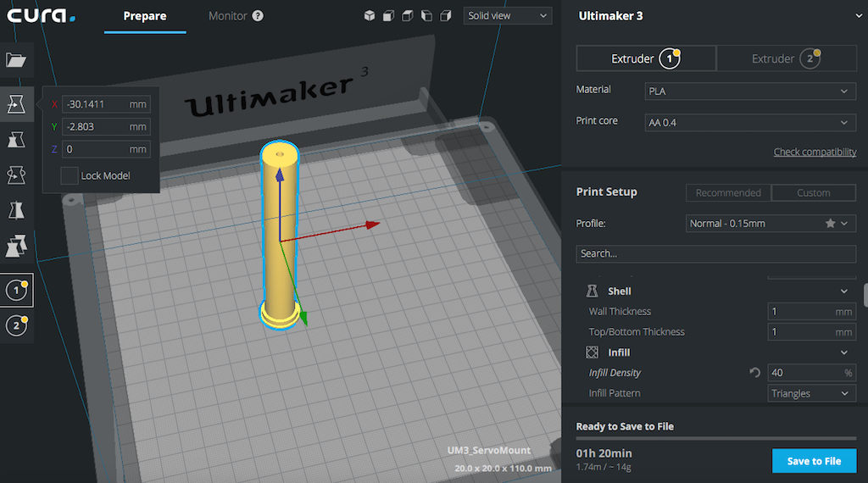Click the Top/Bottom Thickness value field
This screenshot has width=868, height=483.
pyautogui.click(x=811, y=332)
